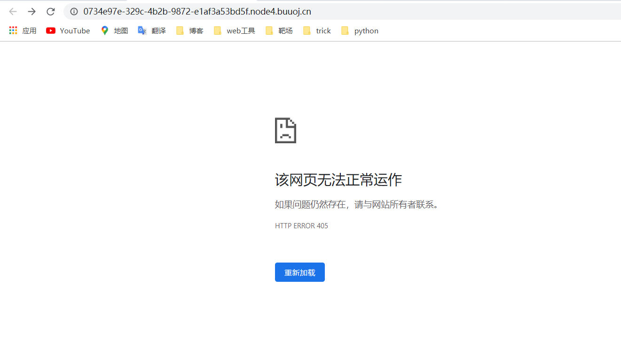Open the trick bookmarks folder
This screenshot has width=621, height=364.
pos(323,31)
